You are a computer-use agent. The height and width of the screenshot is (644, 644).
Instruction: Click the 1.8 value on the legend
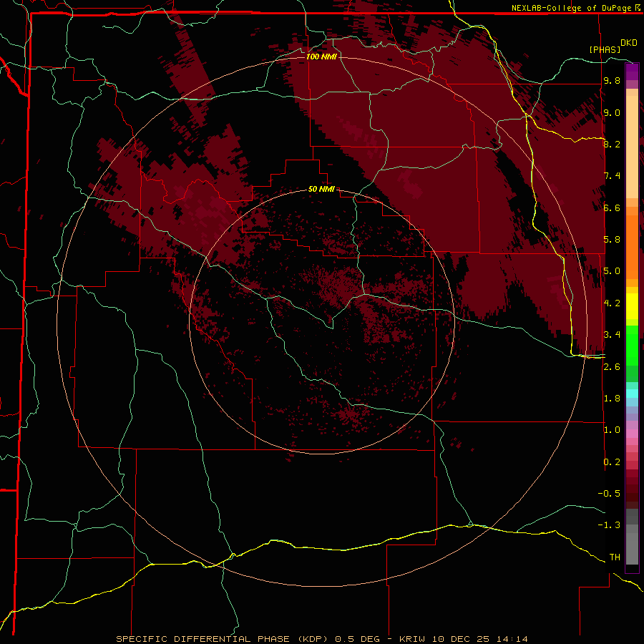click(612, 399)
